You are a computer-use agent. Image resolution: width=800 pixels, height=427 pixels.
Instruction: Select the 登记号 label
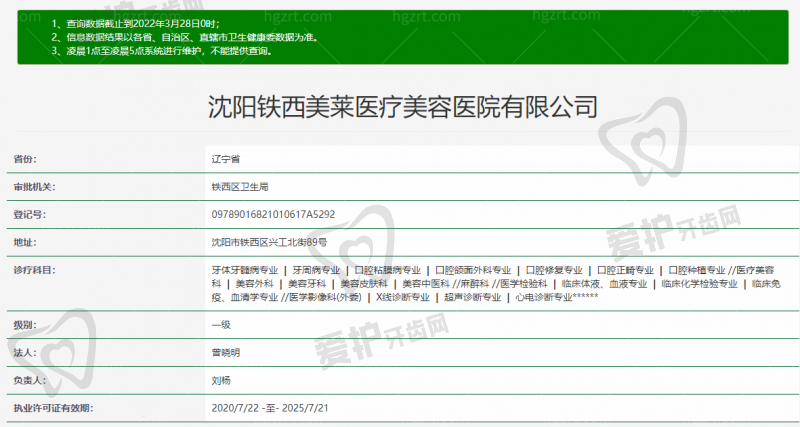(x=30, y=215)
